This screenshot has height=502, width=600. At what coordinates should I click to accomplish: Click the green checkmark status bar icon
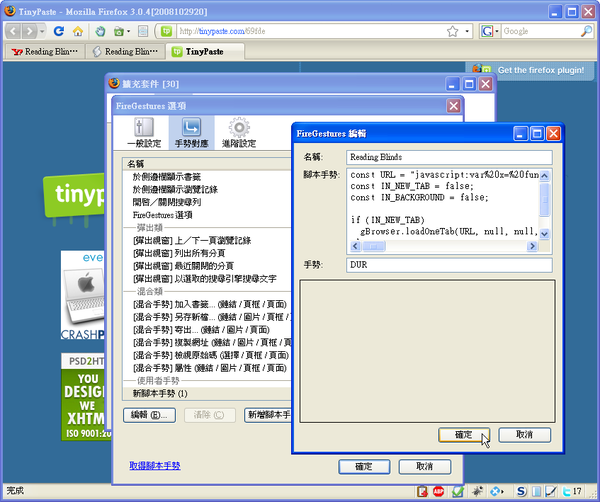coord(458,491)
